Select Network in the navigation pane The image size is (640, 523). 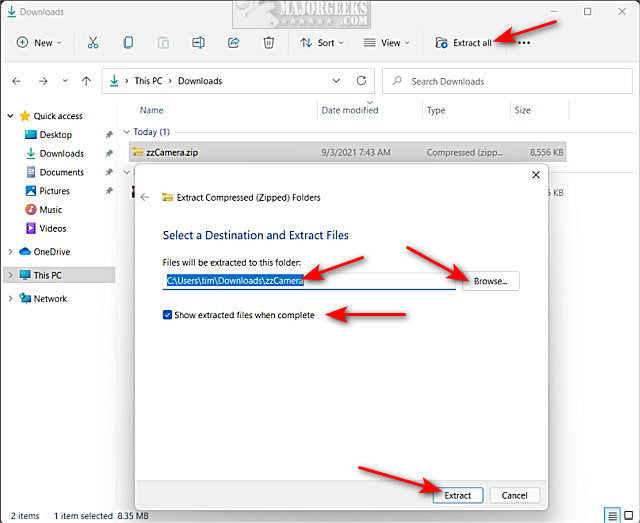click(50, 299)
